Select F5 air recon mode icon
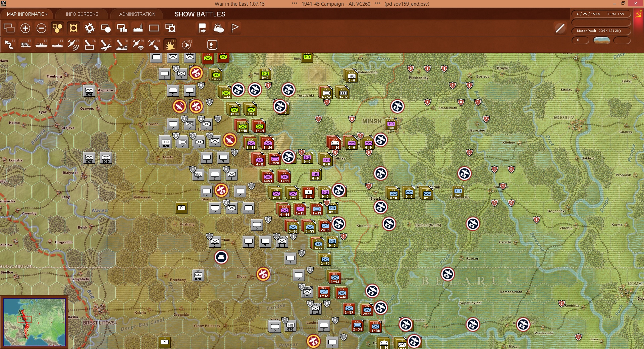This screenshot has height=349, width=644. coord(73,45)
